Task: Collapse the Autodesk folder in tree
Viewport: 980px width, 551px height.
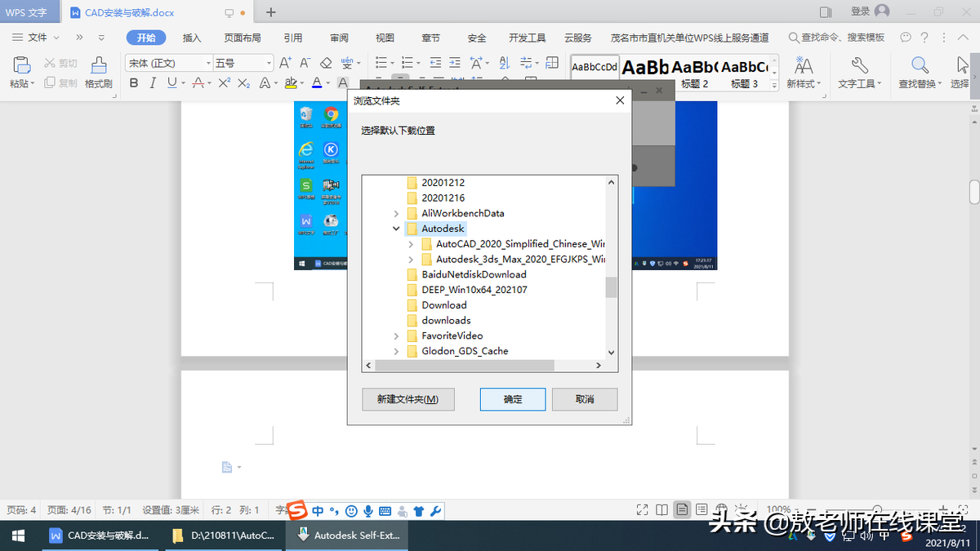Action: (396, 229)
